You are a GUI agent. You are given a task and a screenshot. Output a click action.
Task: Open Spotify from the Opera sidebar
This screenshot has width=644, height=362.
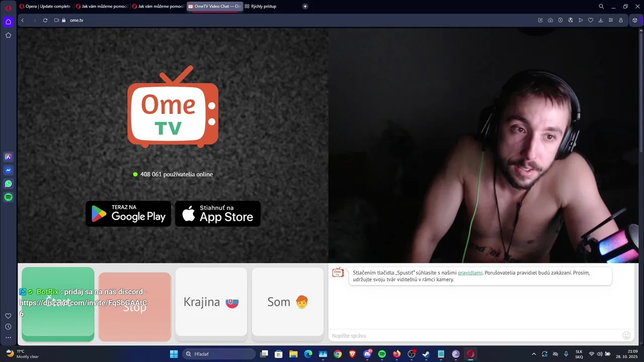pyautogui.click(x=8, y=197)
